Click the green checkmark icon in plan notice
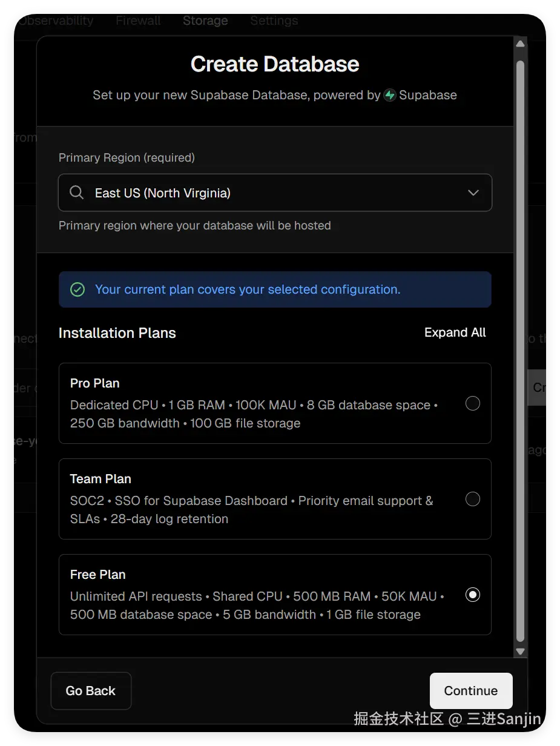Image resolution: width=560 pixels, height=746 pixels. [x=77, y=289]
